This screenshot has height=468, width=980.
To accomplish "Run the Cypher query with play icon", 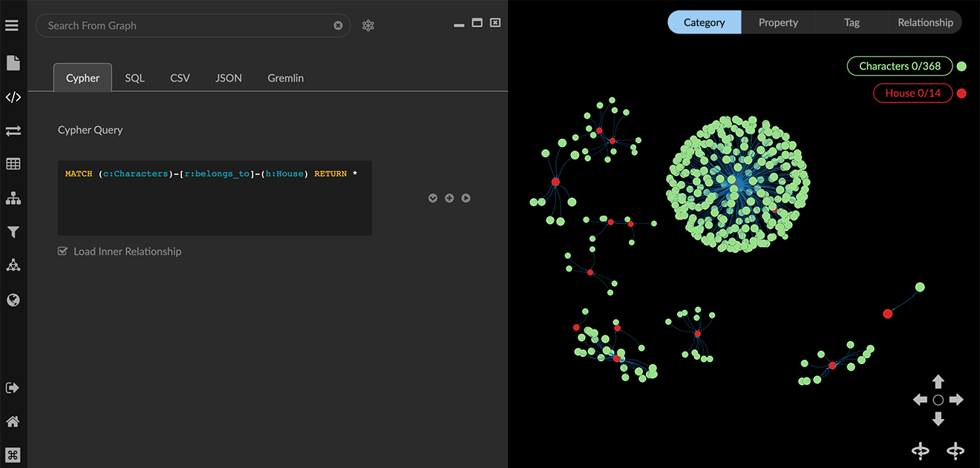I will (x=465, y=198).
